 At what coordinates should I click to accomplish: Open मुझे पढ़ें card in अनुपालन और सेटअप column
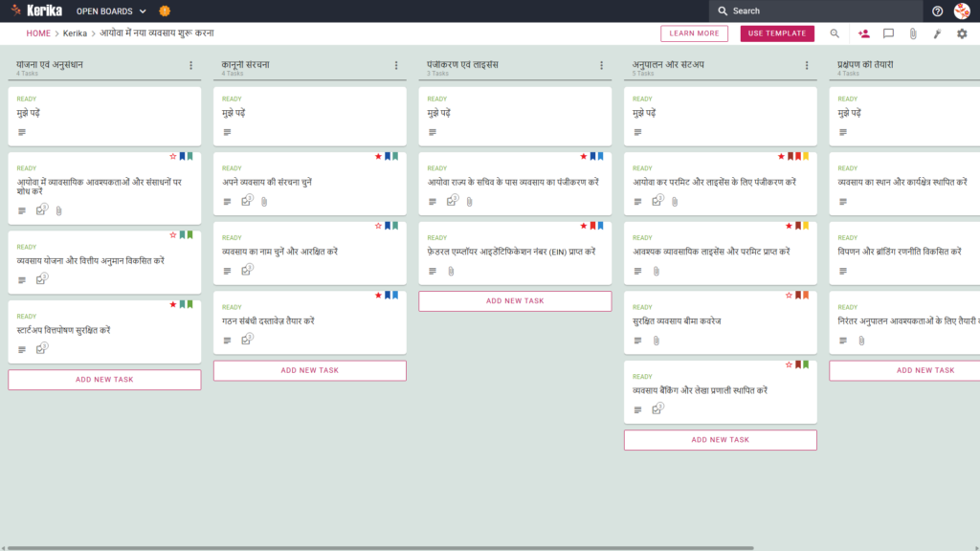pos(720,116)
